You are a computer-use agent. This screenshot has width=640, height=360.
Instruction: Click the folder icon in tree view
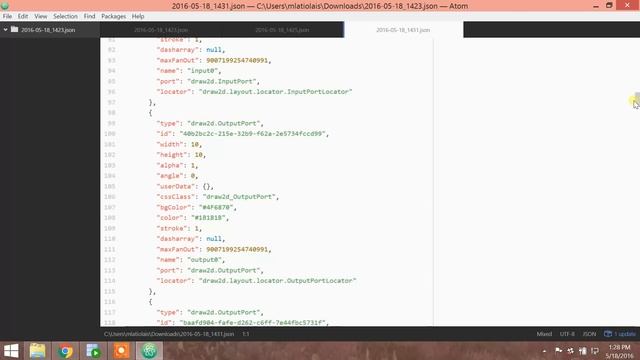15,29
